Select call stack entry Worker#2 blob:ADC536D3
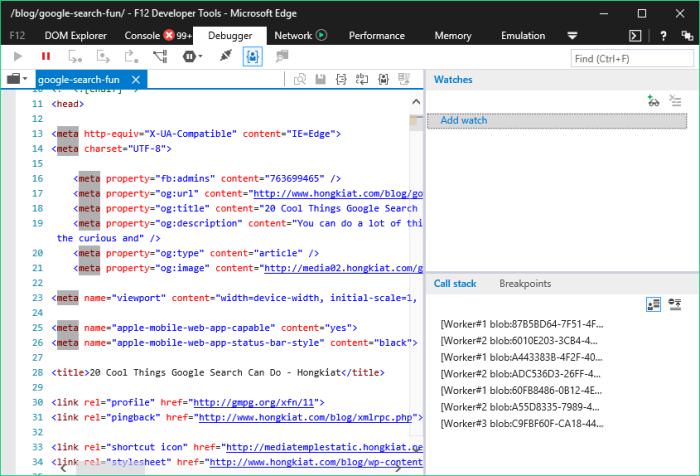This screenshot has width=700, height=476. pyautogui.click(x=521, y=374)
